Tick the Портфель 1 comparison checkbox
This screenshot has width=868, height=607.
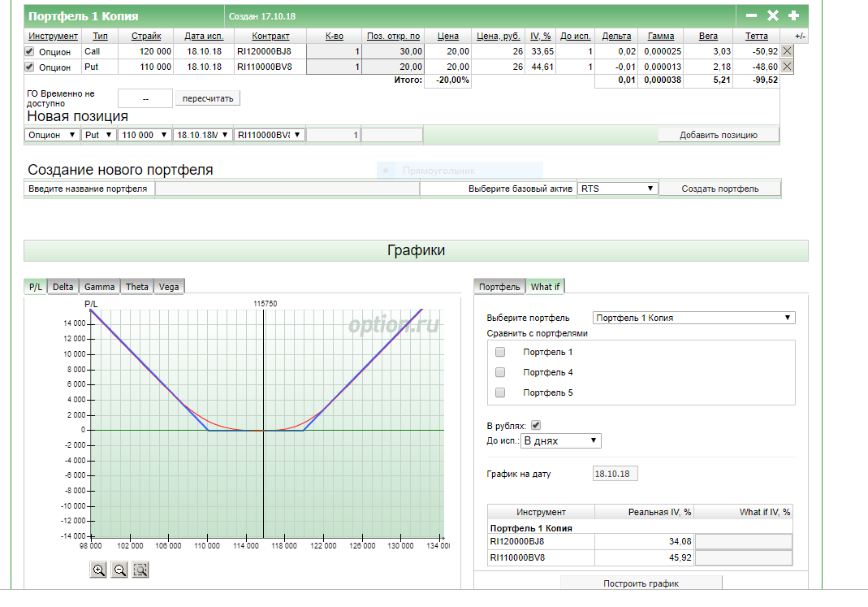click(x=500, y=352)
